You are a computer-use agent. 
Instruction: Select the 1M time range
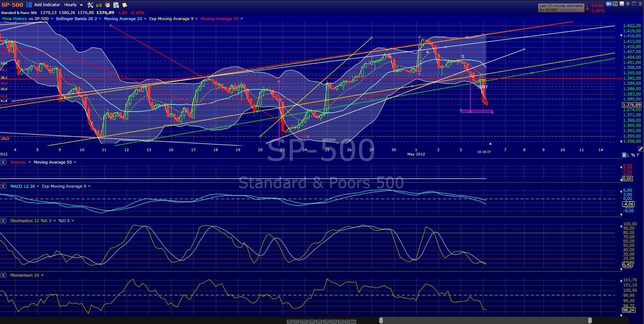coord(326,321)
